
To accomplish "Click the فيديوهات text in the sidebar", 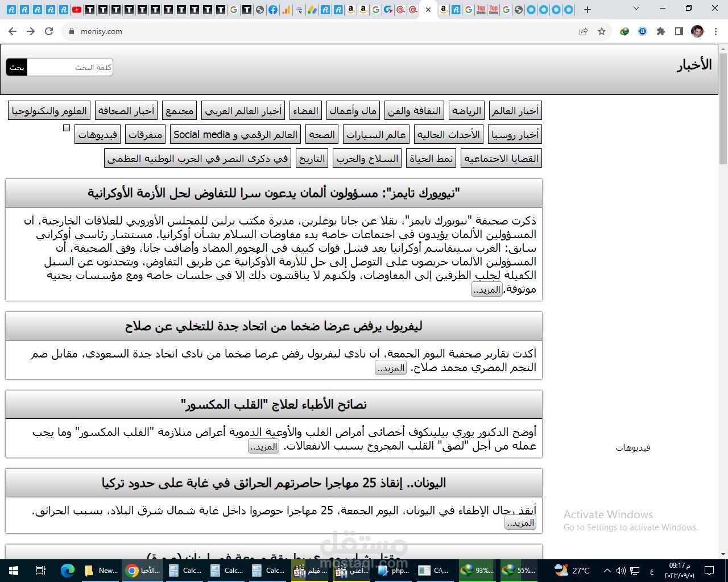I will tap(632, 448).
